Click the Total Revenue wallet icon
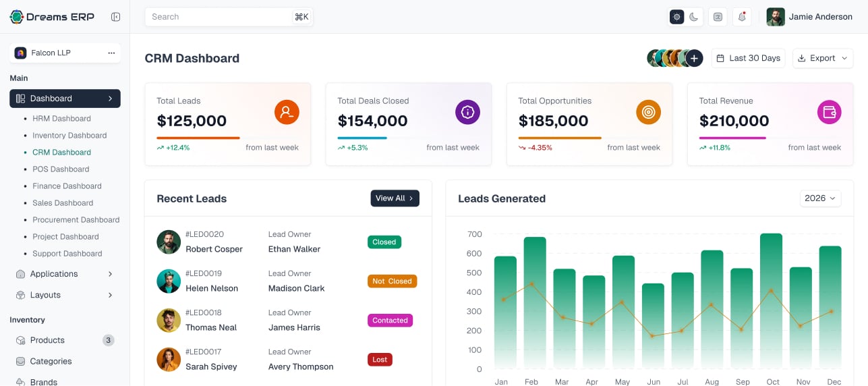868x386 pixels. (829, 112)
